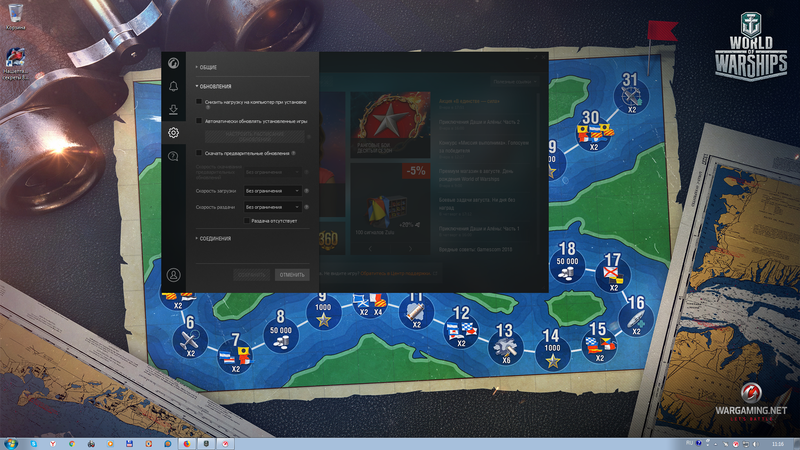Switch to Firefox taskbar window
Viewport: 800px width, 450px height.
[187, 444]
